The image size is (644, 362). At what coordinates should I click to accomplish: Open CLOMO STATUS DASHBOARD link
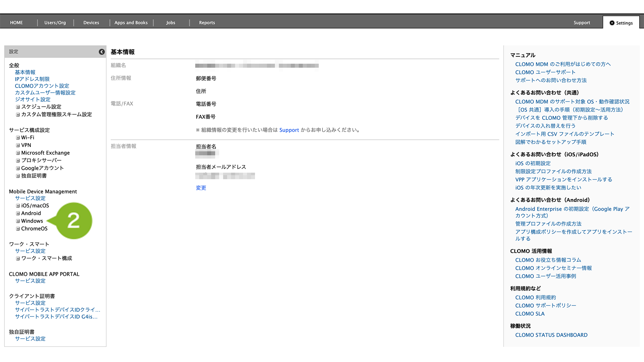(551, 335)
